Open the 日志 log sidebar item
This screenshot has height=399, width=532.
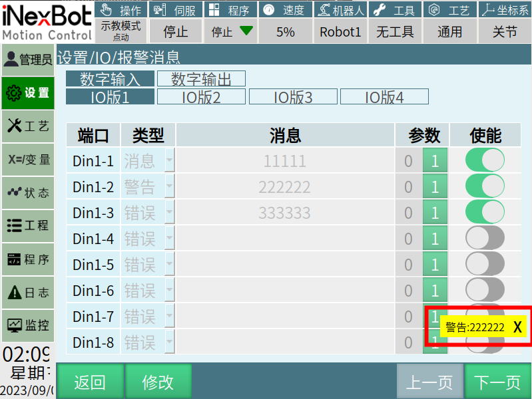27,292
